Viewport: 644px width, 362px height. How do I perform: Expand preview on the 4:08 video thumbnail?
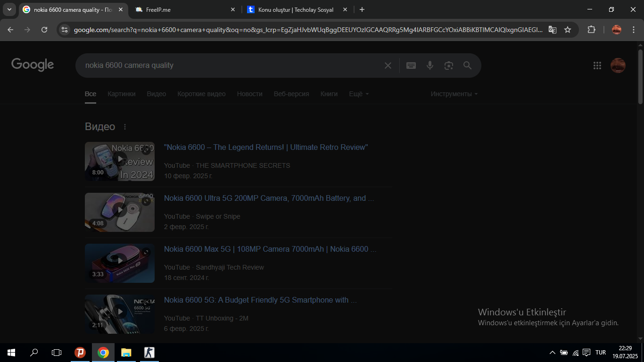146,201
